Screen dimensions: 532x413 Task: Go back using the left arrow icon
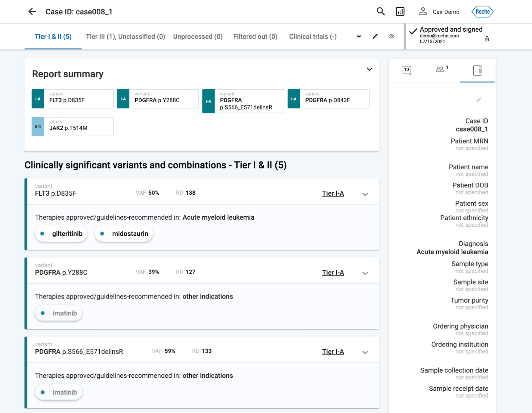click(x=32, y=12)
